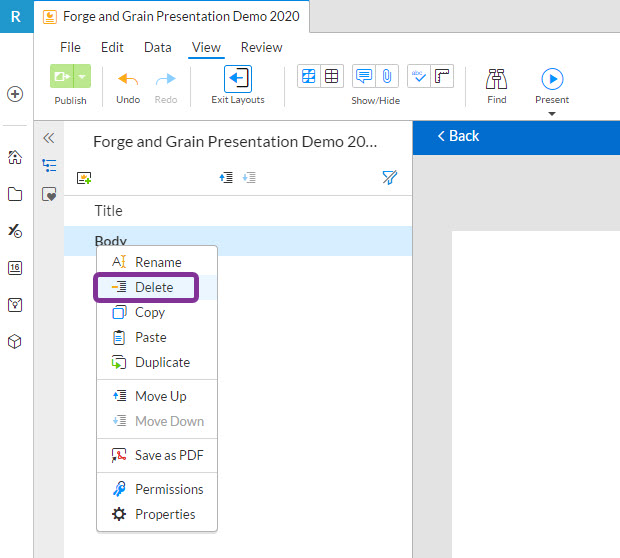Click the R application logo button
The width and height of the screenshot is (620, 558).
point(16,16)
